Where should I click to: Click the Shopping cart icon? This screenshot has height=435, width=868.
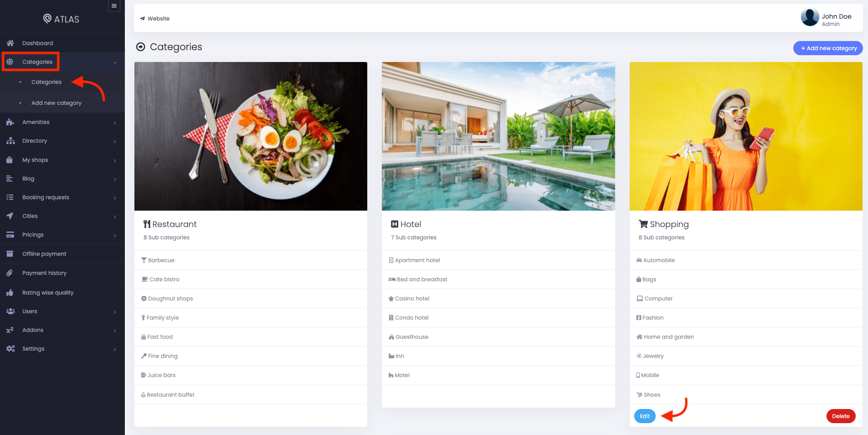point(643,224)
